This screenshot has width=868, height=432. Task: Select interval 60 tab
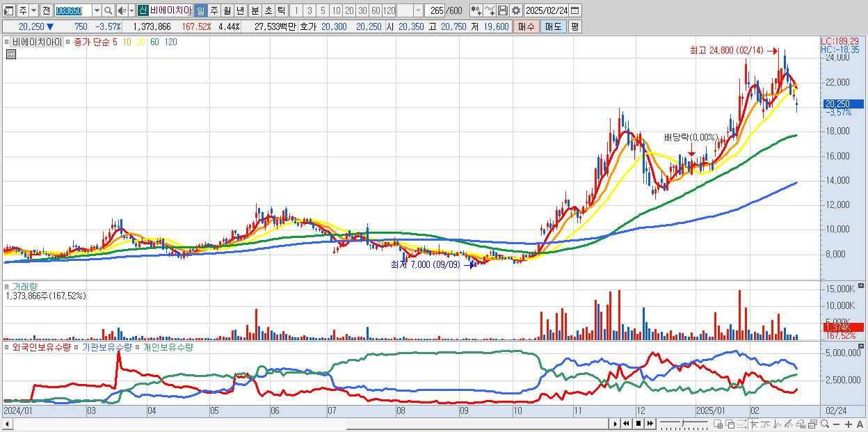click(376, 10)
